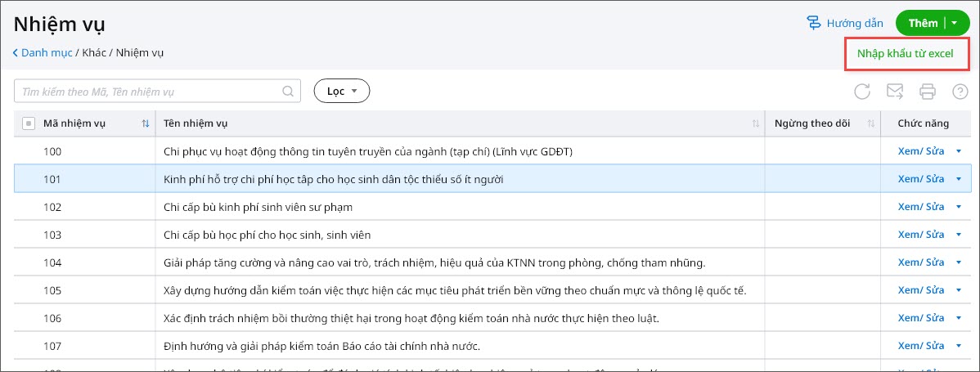980x372 pixels.
Task: Open the Thêm button dropdown arrow
Action: (954, 23)
